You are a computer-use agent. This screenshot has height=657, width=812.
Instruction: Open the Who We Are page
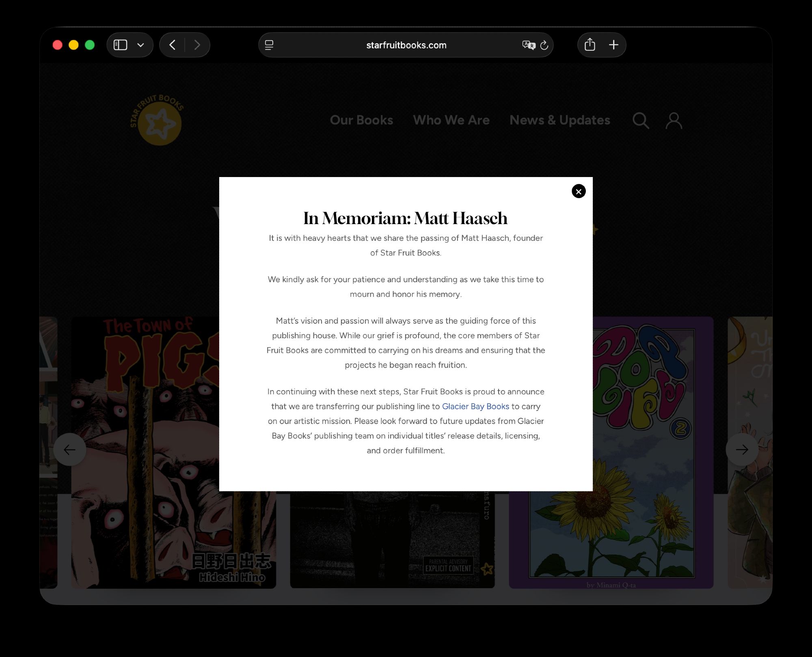tap(451, 120)
